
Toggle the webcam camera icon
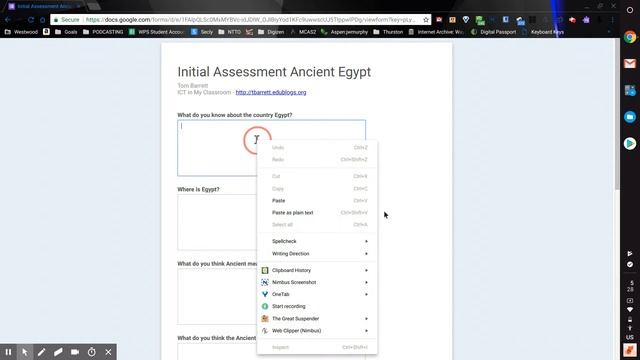click(x=75, y=352)
